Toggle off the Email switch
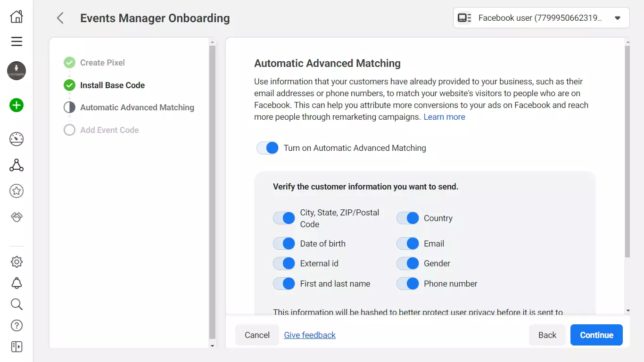Viewport: 644px width, 362px height. [408, 244]
